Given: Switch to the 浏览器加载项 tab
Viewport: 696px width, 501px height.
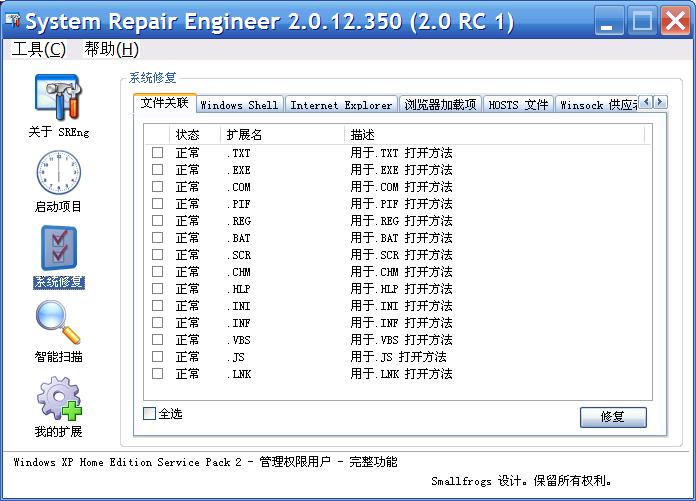Looking at the screenshot, I should pyautogui.click(x=440, y=105).
